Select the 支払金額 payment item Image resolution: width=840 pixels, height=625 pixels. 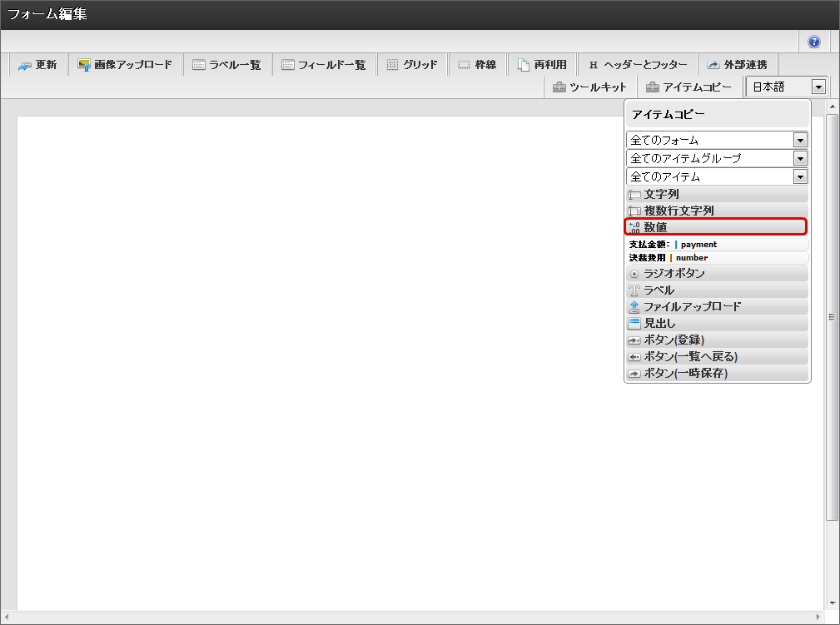[x=717, y=244]
